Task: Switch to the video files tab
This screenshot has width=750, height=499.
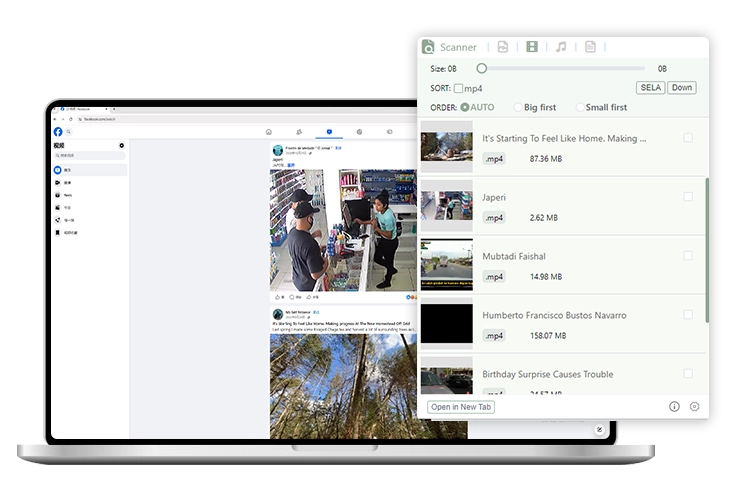Action: coord(532,46)
